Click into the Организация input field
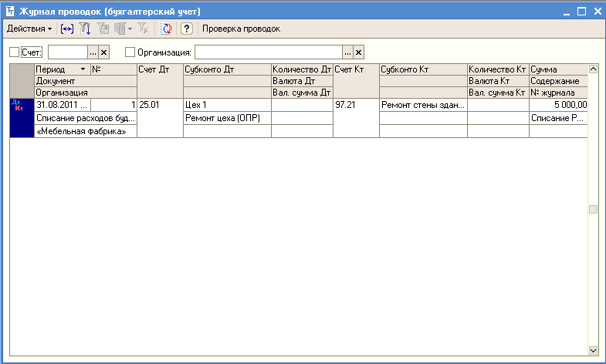Image resolution: width=606 pixels, height=364 pixels. (x=267, y=52)
